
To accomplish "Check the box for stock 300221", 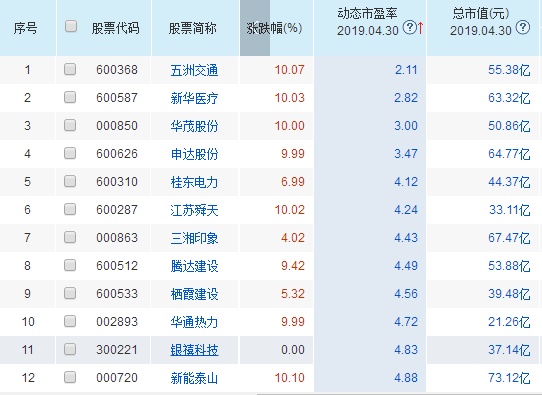I will click(70, 349).
